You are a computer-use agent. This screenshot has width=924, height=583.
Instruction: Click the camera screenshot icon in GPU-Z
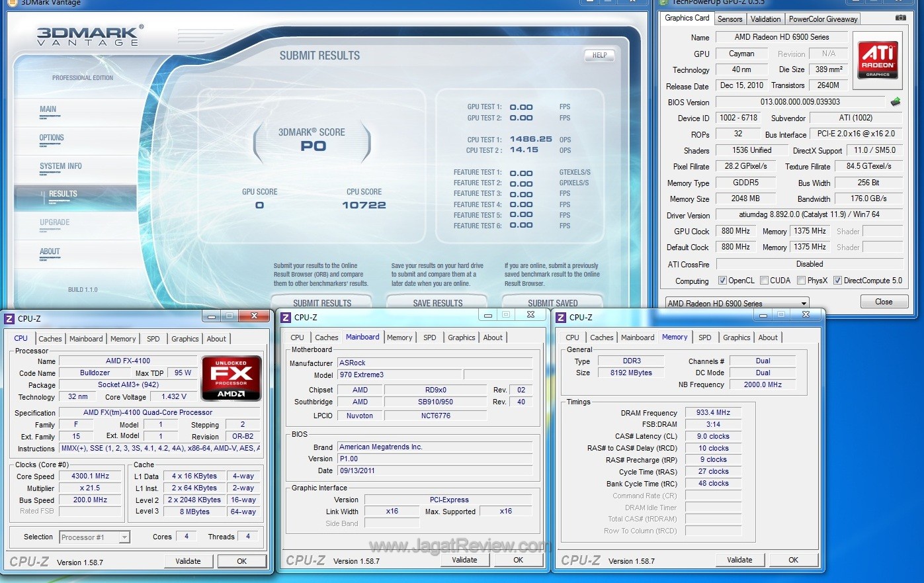pos(900,18)
